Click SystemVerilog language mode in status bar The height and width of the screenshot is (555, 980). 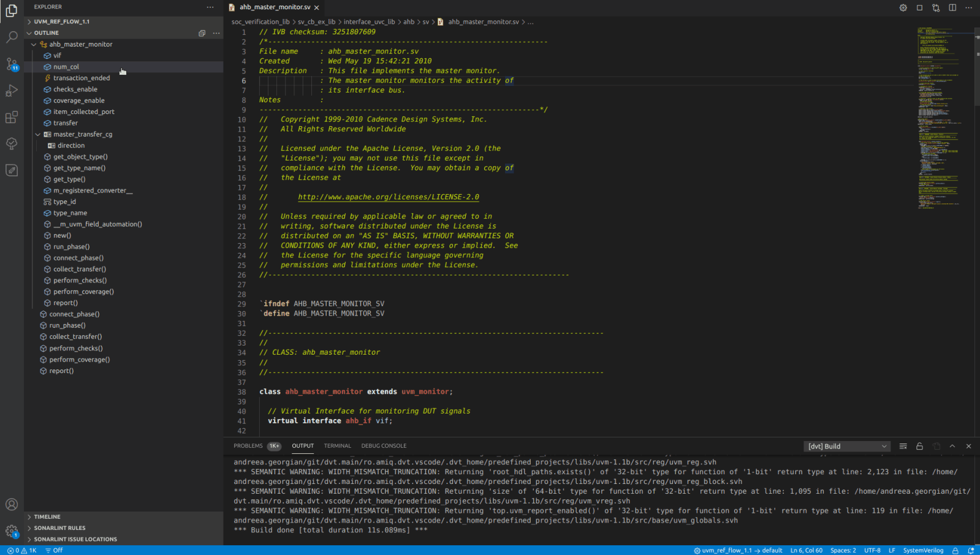pos(922,550)
